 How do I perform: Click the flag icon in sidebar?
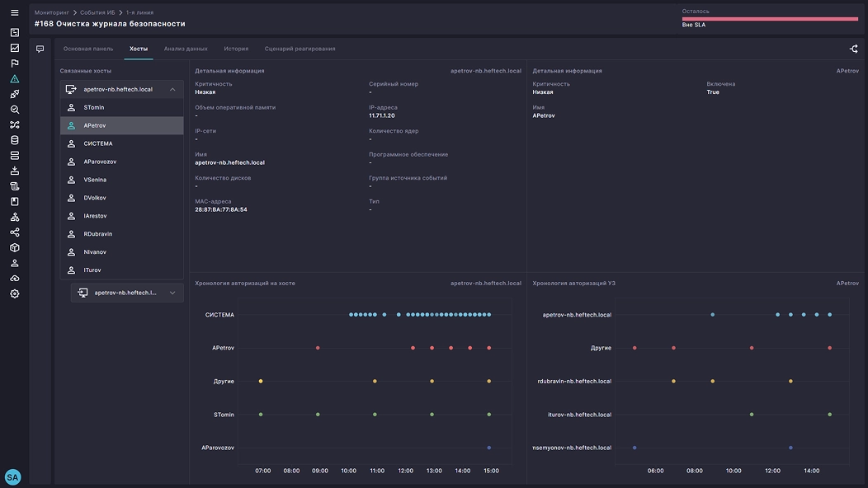click(14, 63)
